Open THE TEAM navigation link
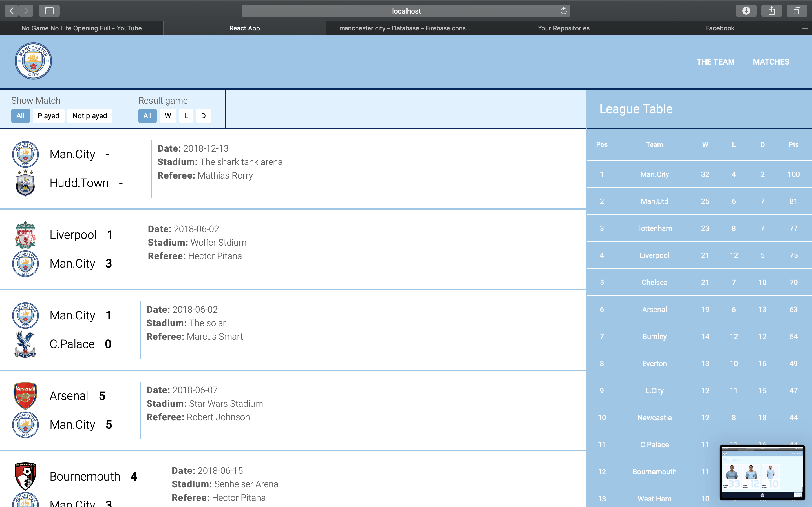Image resolution: width=812 pixels, height=507 pixels. pyautogui.click(x=715, y=62)
